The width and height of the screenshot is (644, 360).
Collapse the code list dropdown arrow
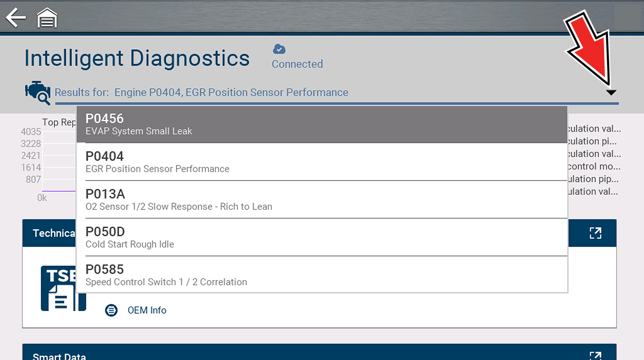(611, 92)
